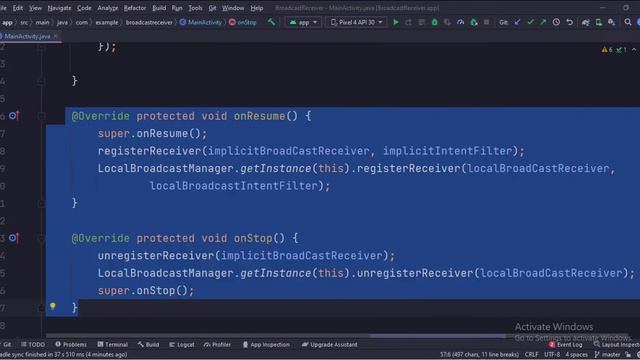Open the Profiler tool window
The height and width of the screenshot is (360, 640).
217,344
